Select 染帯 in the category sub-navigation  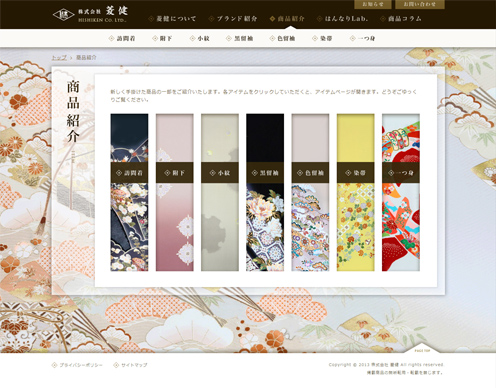(x=322, y=38)
